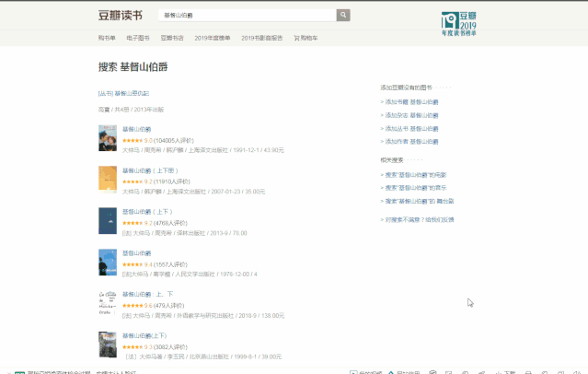Select the 2019年度榜单 navigation link
The height and width of the screenshot is (374, 588).
pos(213,38)
